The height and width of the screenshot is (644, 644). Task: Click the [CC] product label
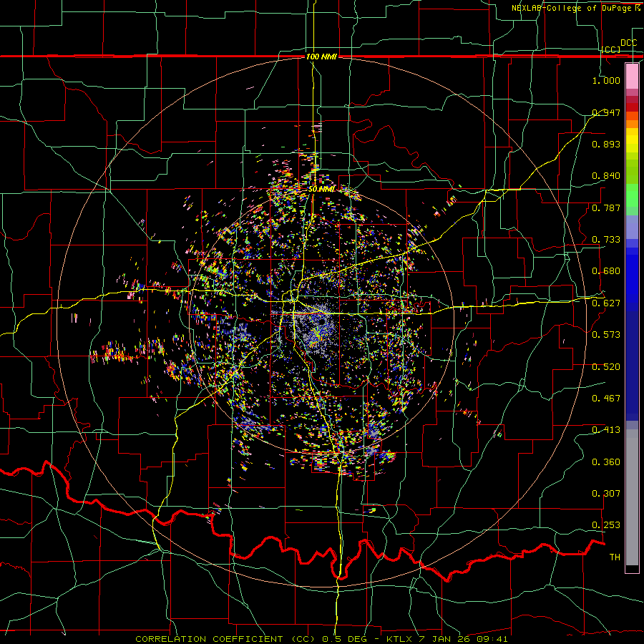(x=611, y=49)
